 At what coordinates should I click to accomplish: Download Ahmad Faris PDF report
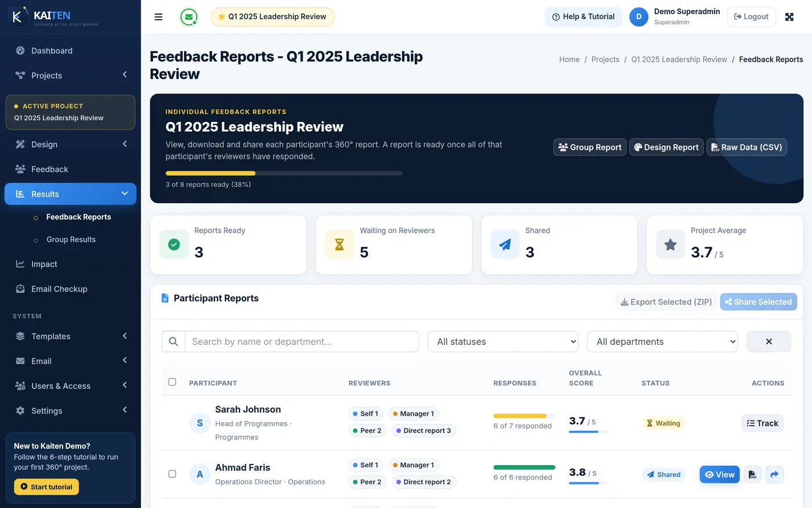tap(752, 474)
